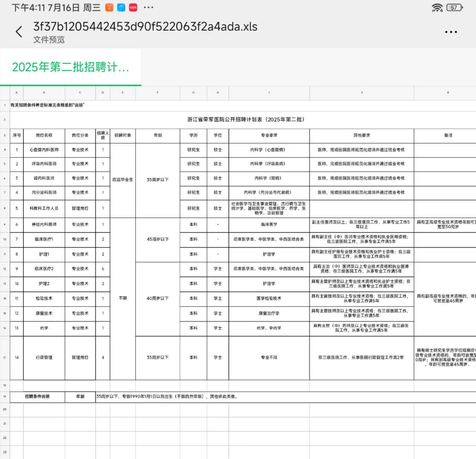Viewport: 476px width, 459px height.
Task: Click the 康复技术 cell
Action: click(44, 313)
